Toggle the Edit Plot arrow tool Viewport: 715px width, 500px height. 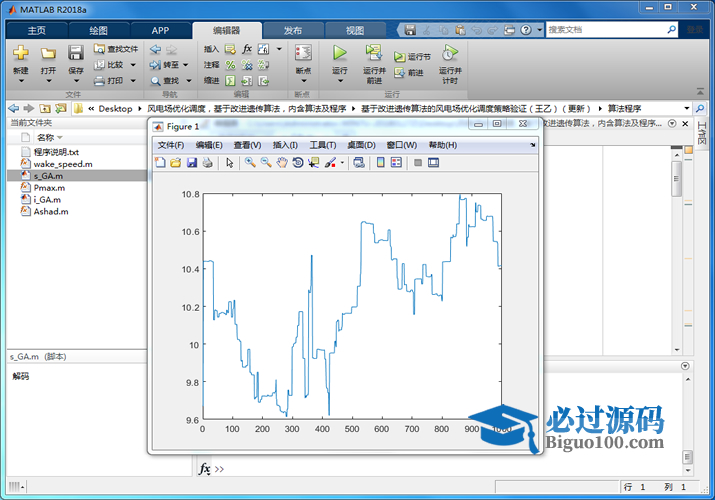point(229,163)
